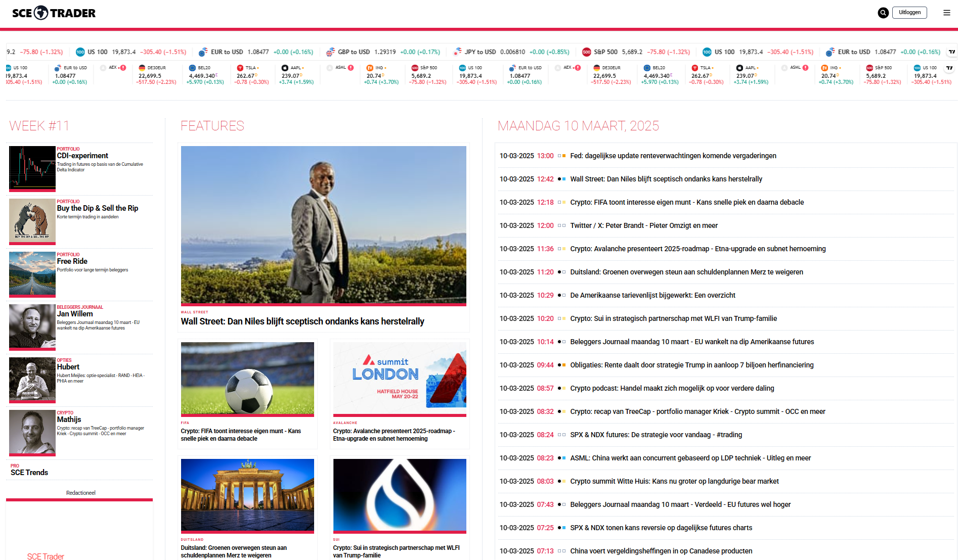Open the Dan Niles feature photo
The image size is (958, 560).
coord(324,225)
